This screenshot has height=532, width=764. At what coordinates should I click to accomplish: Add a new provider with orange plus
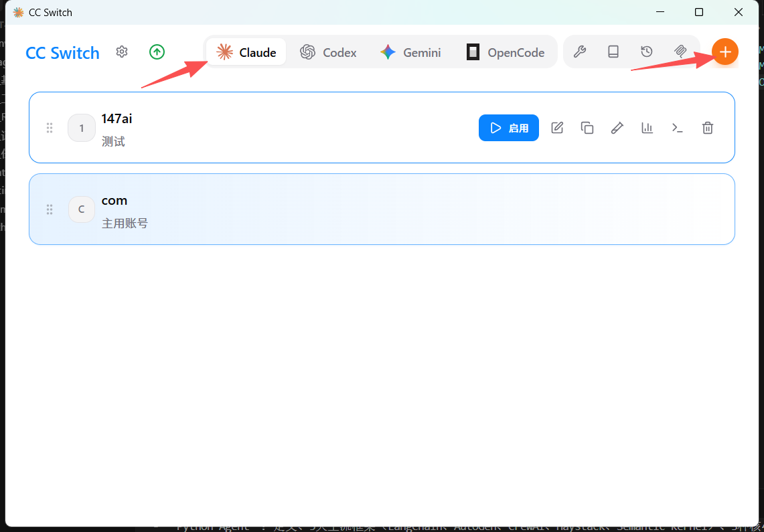pos(725,52)
